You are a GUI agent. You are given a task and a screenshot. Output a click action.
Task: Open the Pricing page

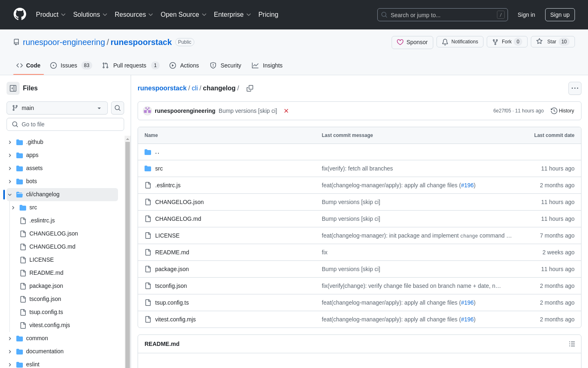[268, 15]
